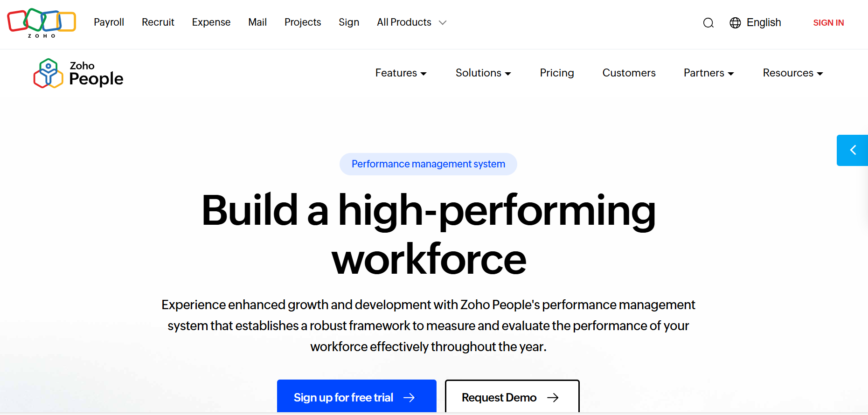
Task: Expand the blue side panel arrow
Action: coord(852,150)
